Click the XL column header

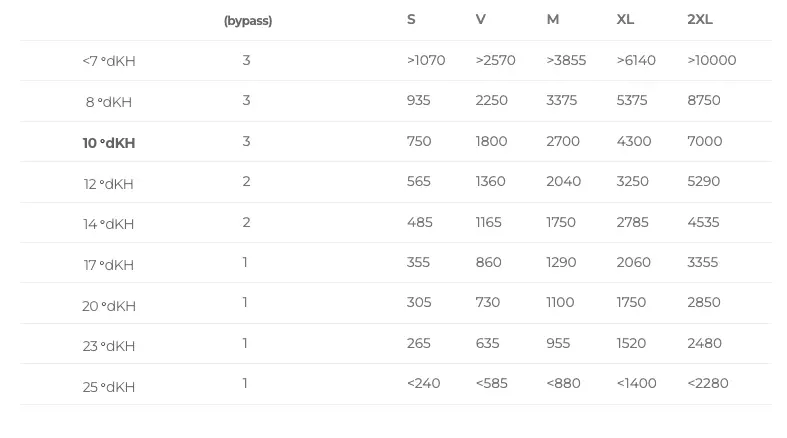626,20
